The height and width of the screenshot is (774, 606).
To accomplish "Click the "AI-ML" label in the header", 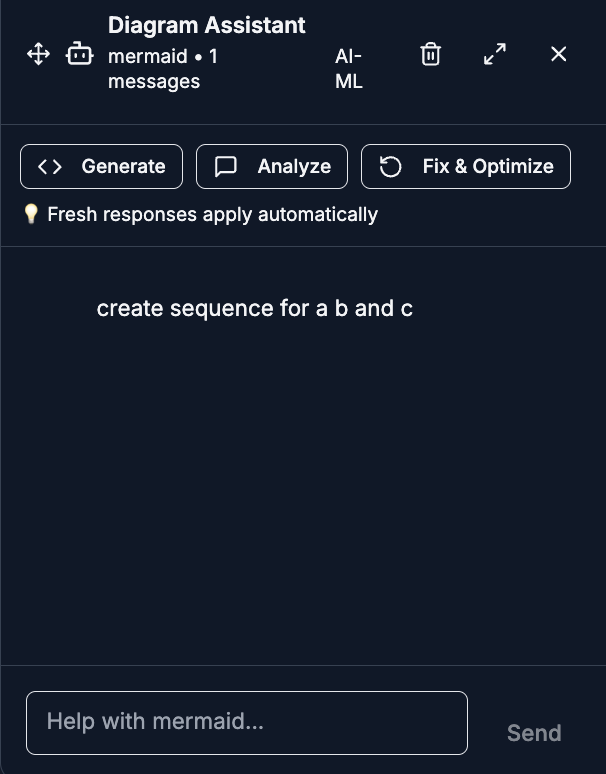I will coord(349,69).
